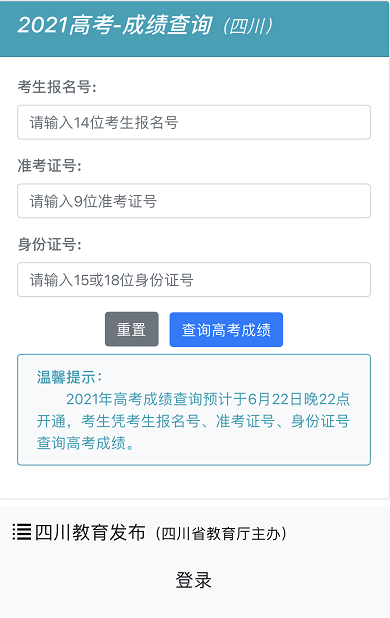The height and width of the screenshot is (618, 390).
Task: Open the 登录 link at the bottom
Action: [193, 580]
